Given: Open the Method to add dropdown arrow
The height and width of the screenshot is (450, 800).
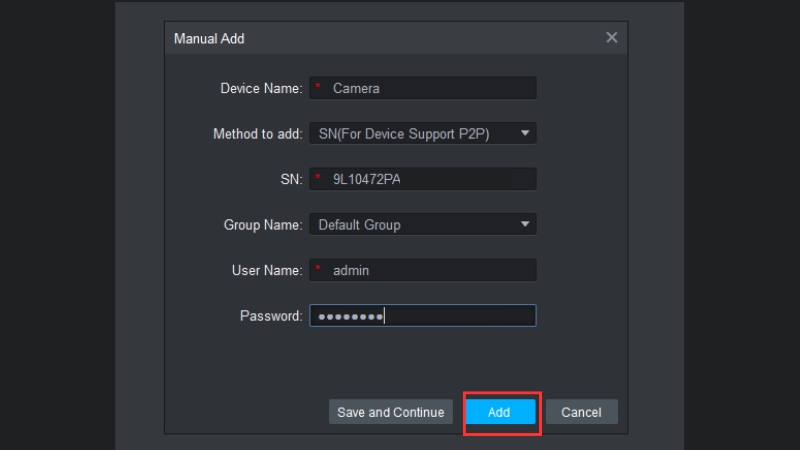Looking at the screenshot, I should coord(525,133).
